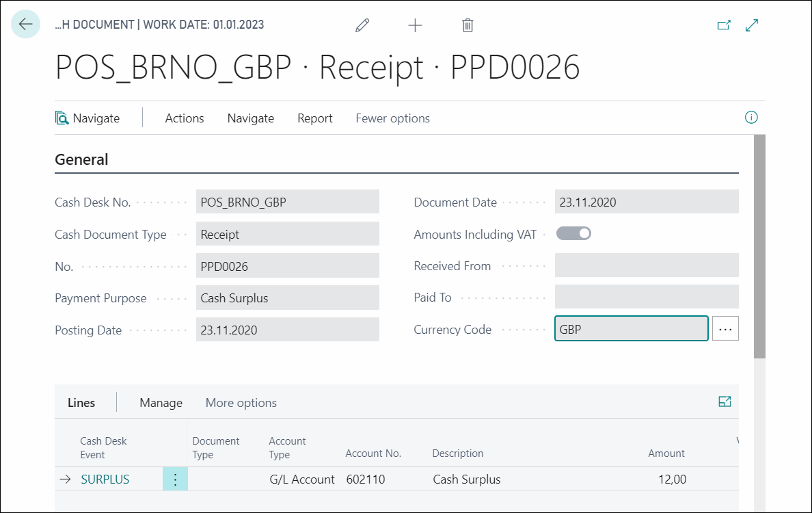Go back with the arrow button
Viewport: 812px width, 513px height.
25,24
